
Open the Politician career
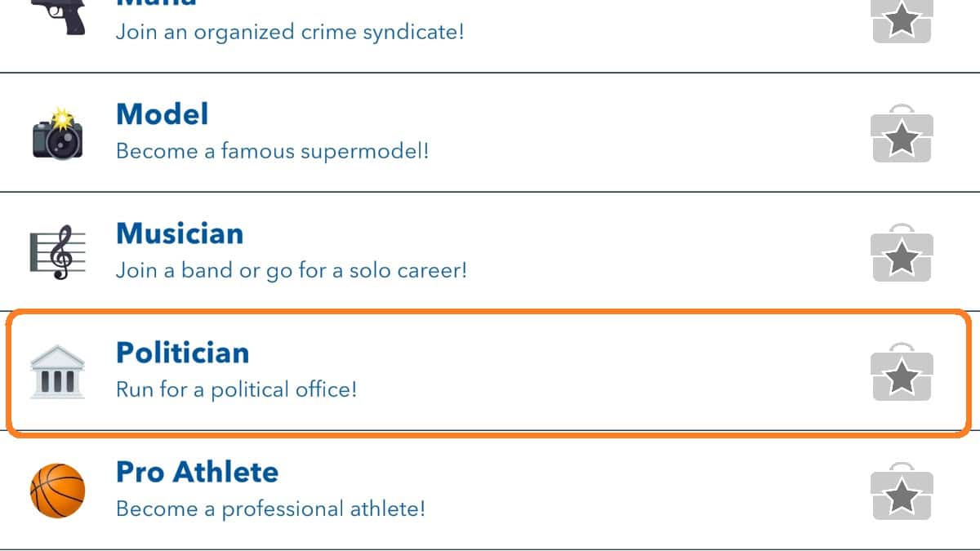(181, 353)
